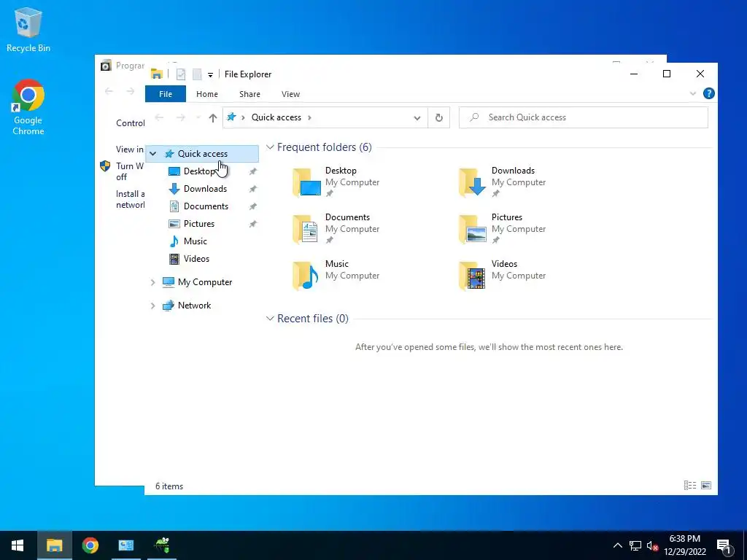Expand the ribbon with the chevron
This screenshot has width=747, height=560.
693,93
